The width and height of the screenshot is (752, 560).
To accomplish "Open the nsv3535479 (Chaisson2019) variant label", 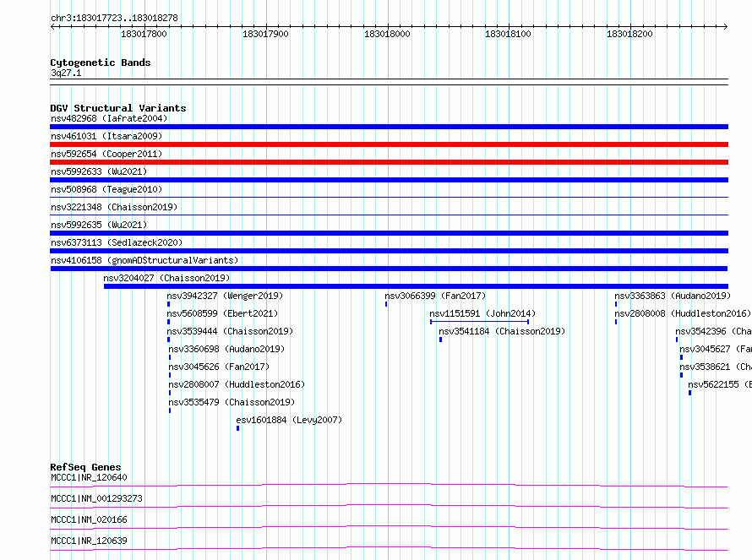I will [232, 402].
